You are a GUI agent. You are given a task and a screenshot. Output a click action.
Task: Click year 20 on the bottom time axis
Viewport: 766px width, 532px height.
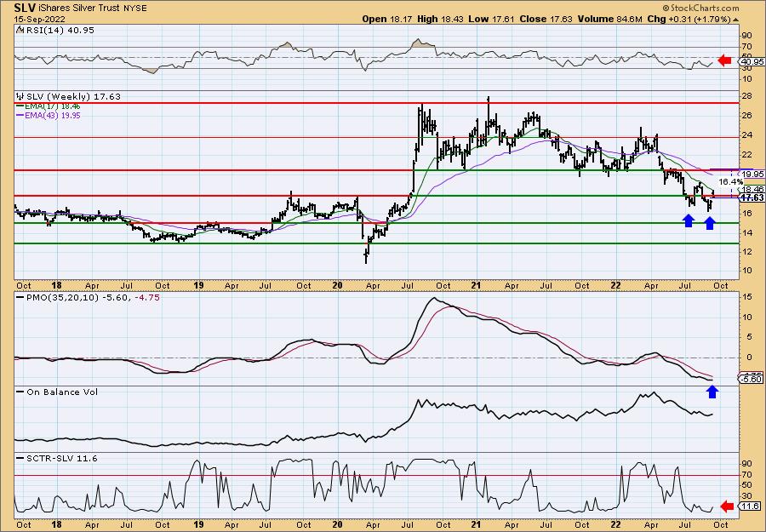338,524
